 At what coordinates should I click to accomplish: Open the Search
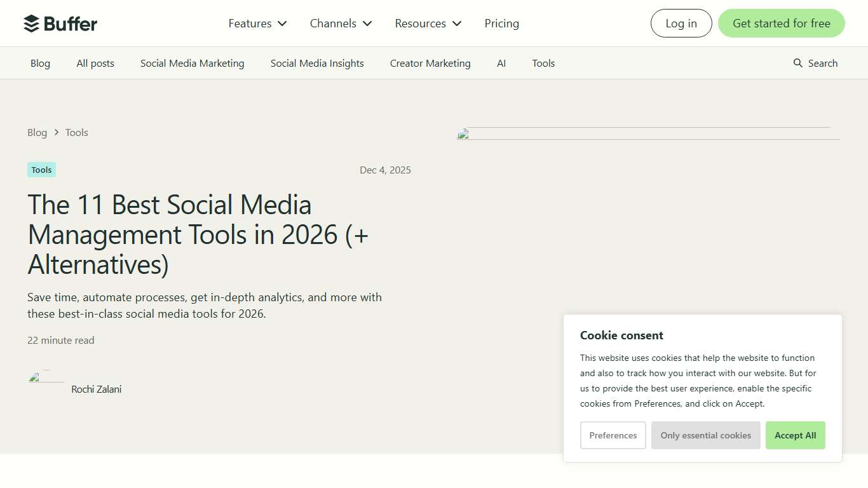click(815, 63)
